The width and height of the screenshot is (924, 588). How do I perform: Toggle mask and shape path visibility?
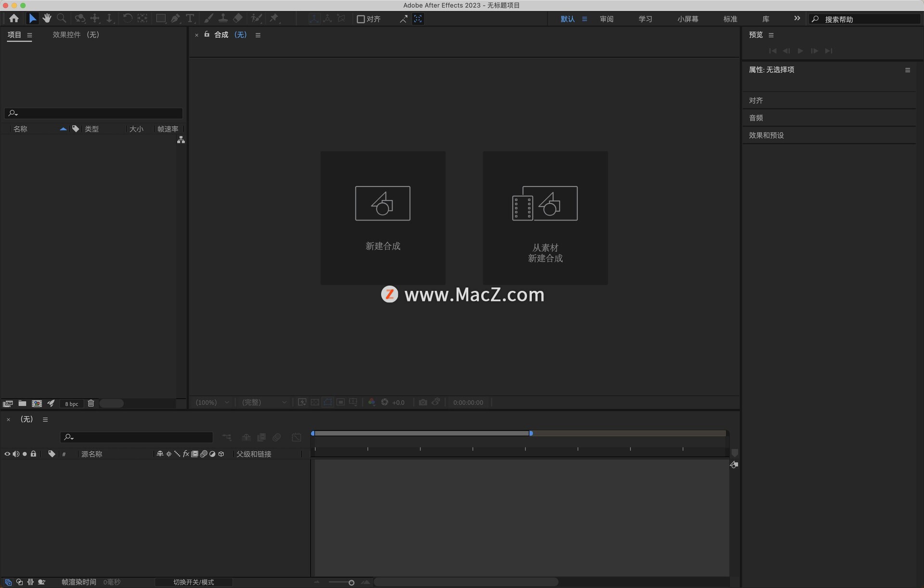[x=328, y=402]
